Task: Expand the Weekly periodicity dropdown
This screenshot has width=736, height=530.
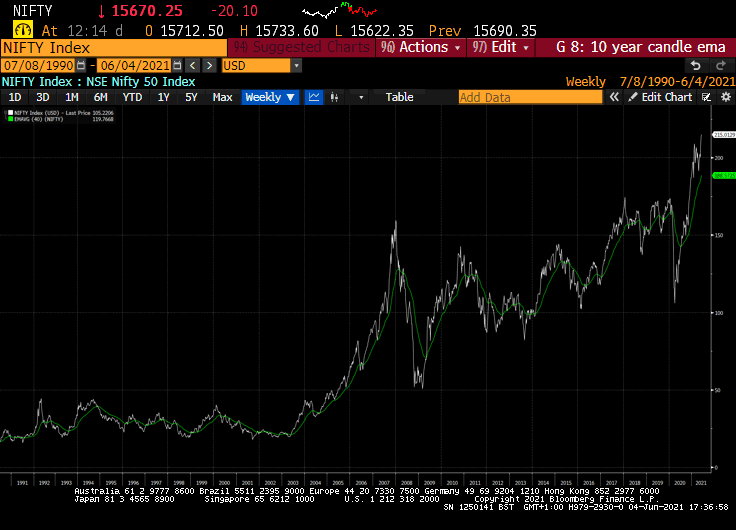Action: (x=270, y=97)
